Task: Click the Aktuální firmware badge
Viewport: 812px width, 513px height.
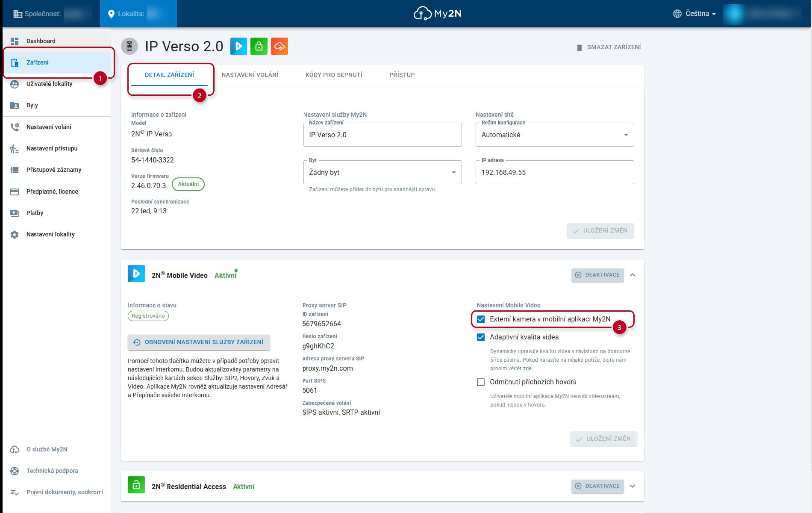Action: 188,184
